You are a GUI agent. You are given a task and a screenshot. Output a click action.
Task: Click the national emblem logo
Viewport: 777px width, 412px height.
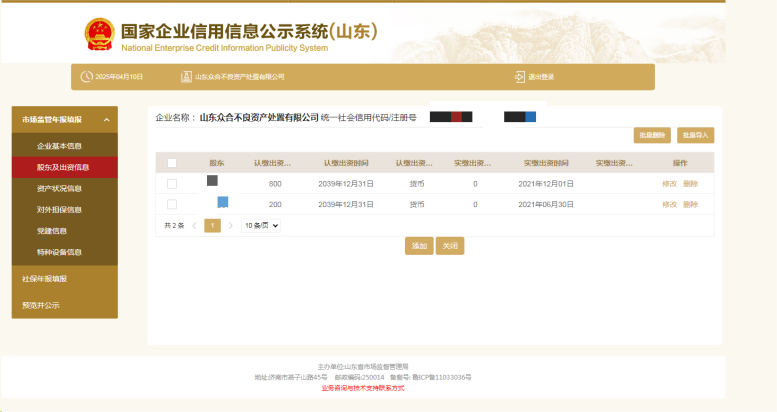click(99, 34)
